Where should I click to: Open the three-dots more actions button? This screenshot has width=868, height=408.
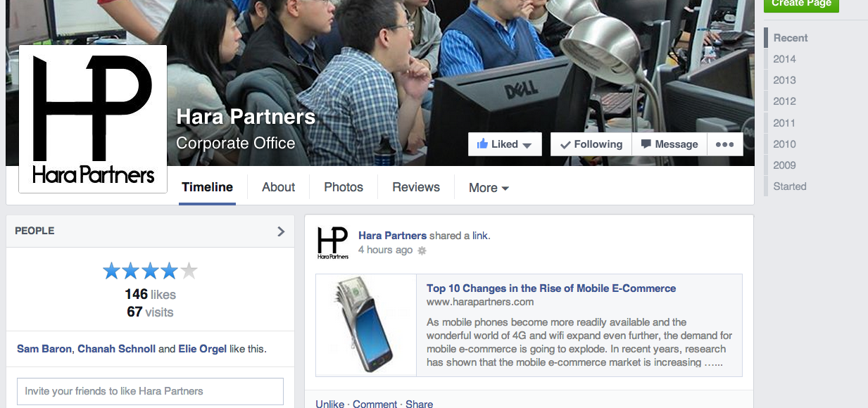point(724,144)
